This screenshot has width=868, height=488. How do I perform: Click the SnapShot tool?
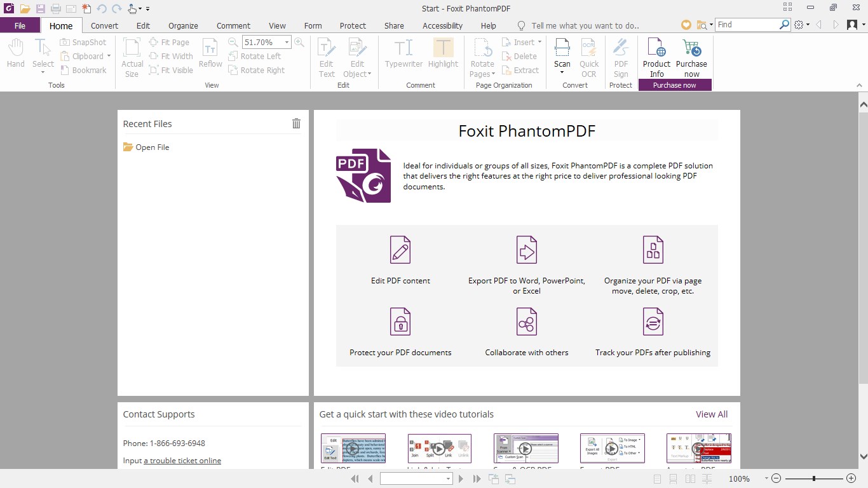coord(83,42)
